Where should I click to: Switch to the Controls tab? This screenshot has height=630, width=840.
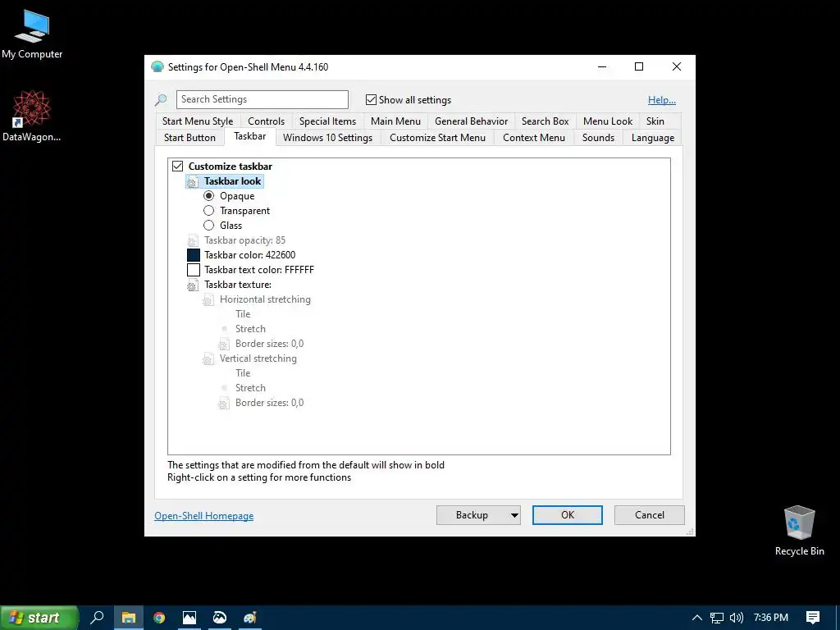point(267,121)
